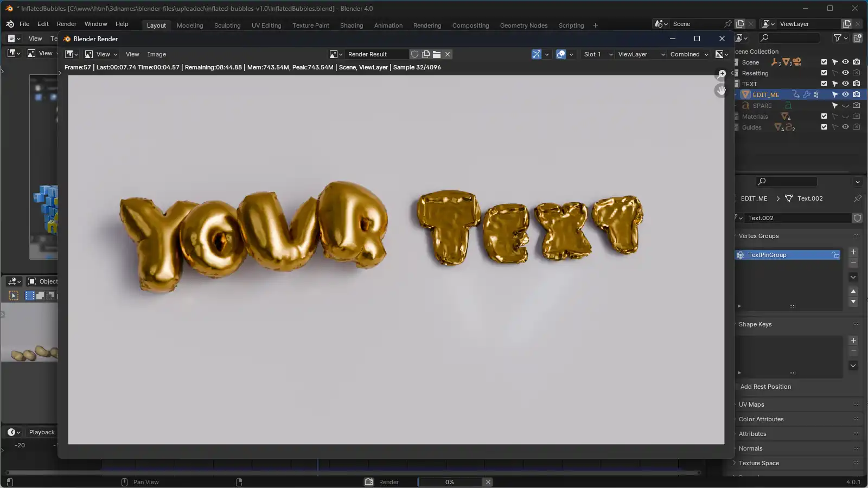Uncheck Guides collection checkbox
Screen dimensions: 868x488
tap(824, 127)
